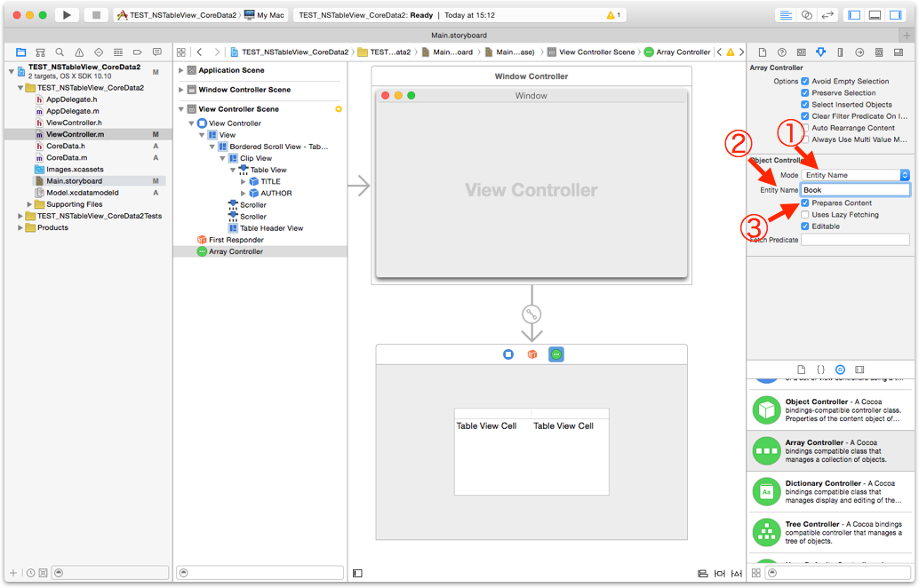The width and height of the screenshot is (919, 588).
Task: Enable Auto Rearrange Content checkbox
Action: [x=805, y=128]
